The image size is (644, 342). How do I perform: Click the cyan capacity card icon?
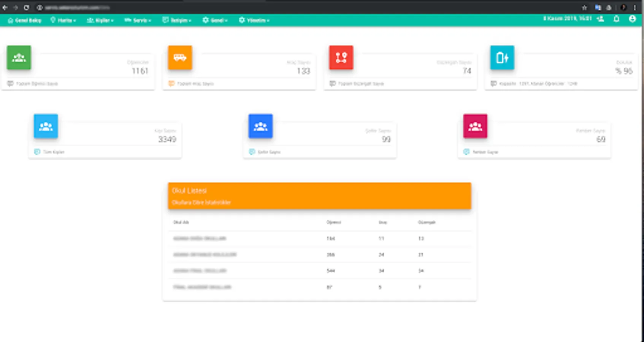pyautogui.click(x=502, y=57)
